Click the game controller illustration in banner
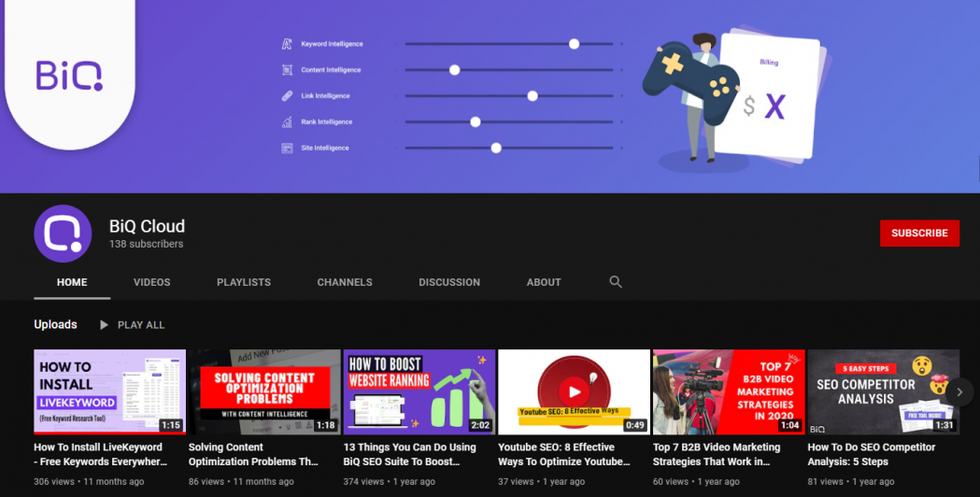The height and width of the screenshot is (497, 980). pyautogui.click(x=691, y=82)
